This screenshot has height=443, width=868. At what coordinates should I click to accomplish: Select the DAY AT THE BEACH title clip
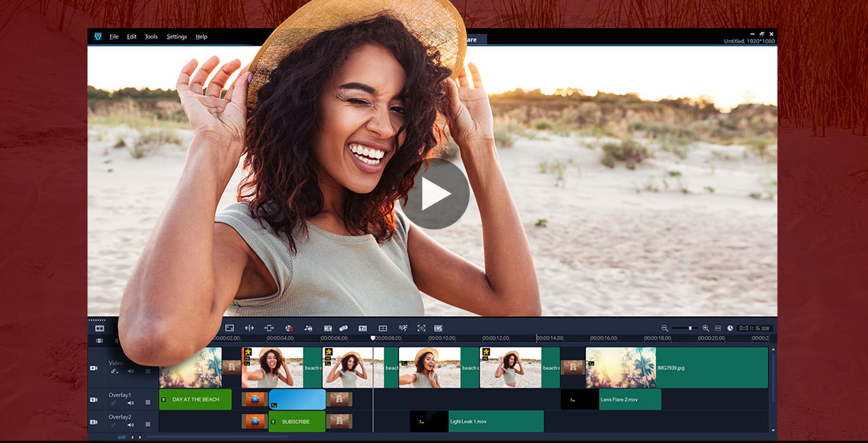point(195,400)
